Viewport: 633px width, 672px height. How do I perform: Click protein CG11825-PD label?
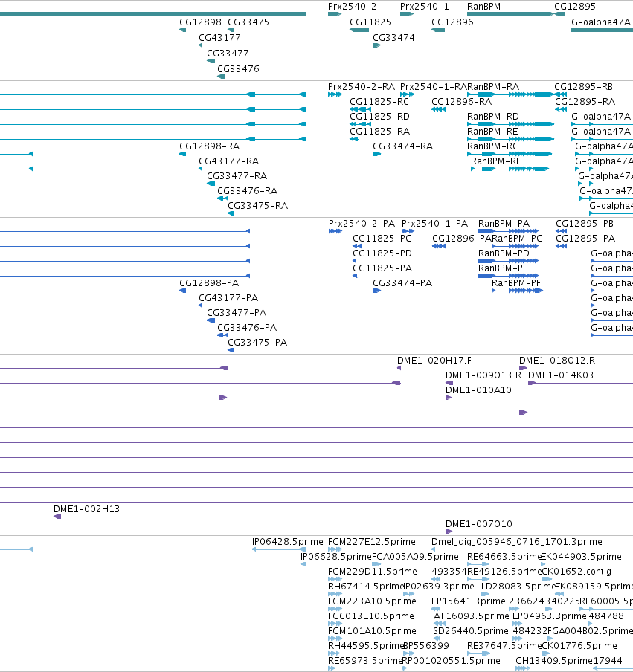click(382, 253)
